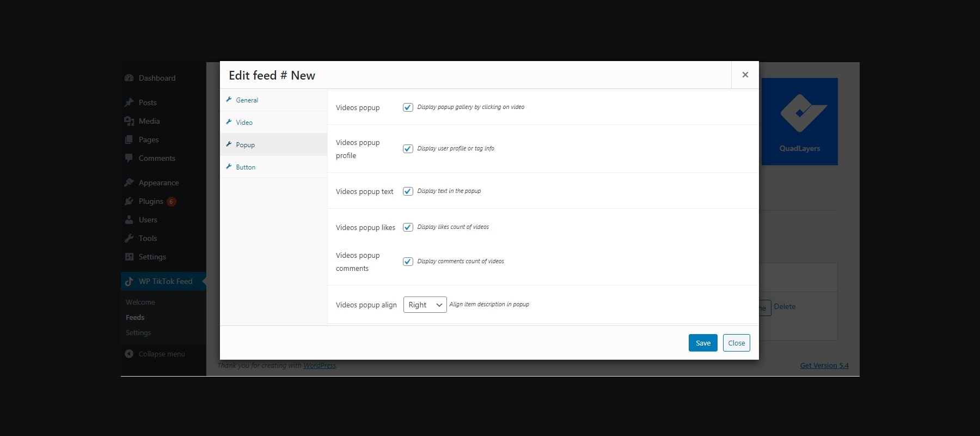The height and width of the screenshot is (436, 980).
Task: Click the TikTok logo icon in sidebar
Action: click(129, 281)
